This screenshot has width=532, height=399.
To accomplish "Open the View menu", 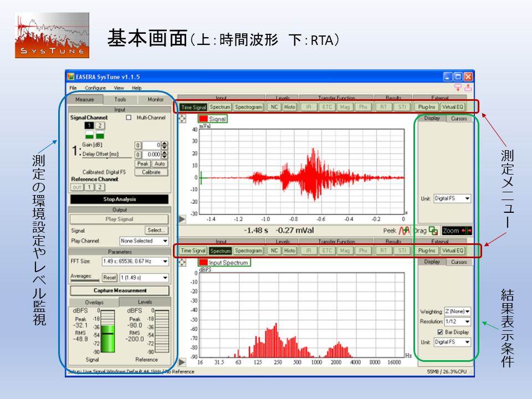I will click(119, 88).
